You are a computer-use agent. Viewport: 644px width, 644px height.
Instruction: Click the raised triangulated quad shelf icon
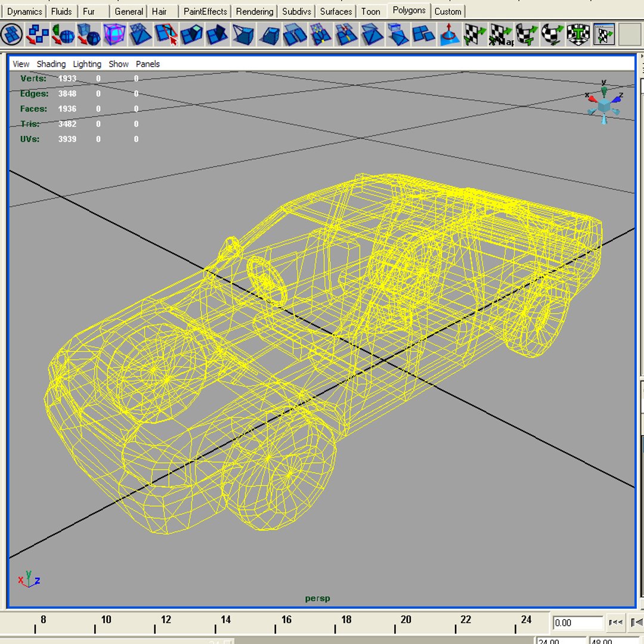point(371,35)
